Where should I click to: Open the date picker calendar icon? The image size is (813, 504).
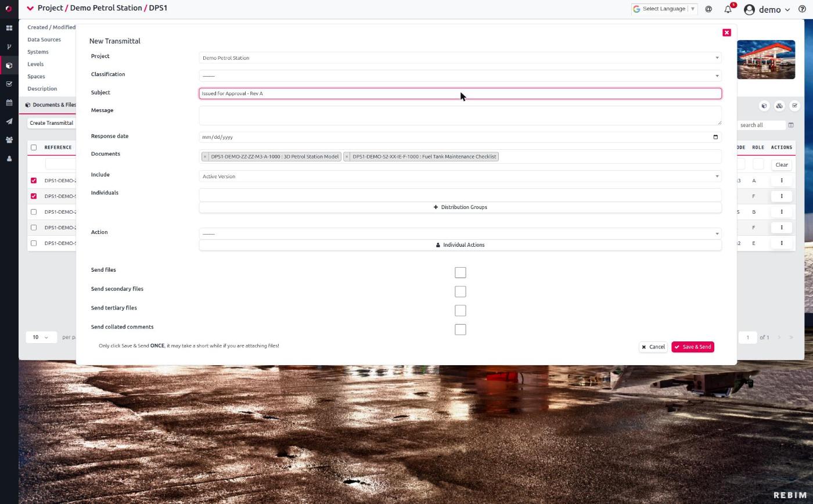pos(715,137)
